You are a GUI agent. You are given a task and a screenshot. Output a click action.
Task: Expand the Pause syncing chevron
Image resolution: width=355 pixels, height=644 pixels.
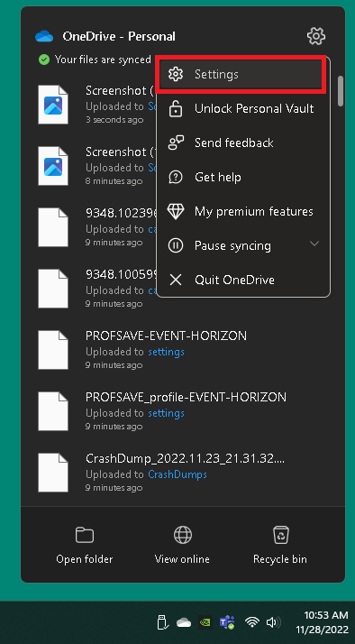click(x=314, y=244)
